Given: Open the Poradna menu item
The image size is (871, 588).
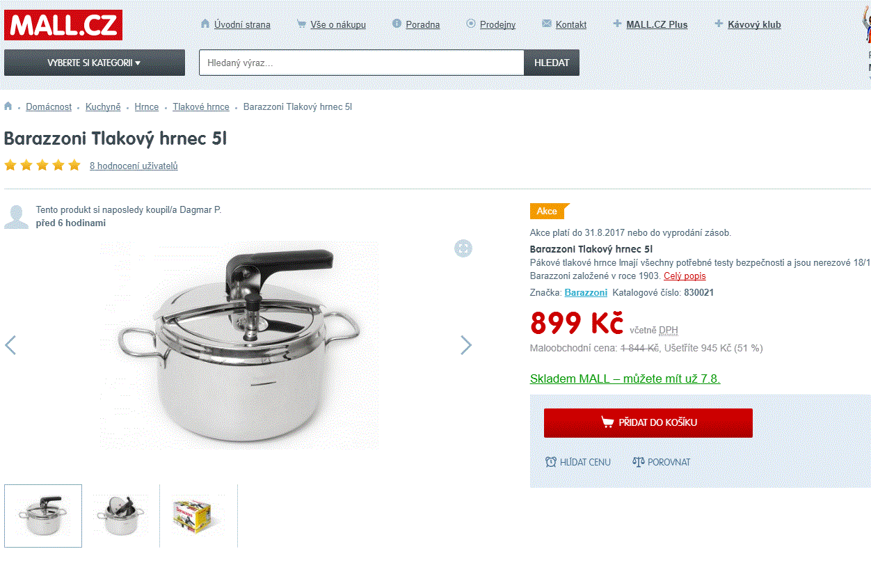Looking at the screenshot, I should tap(423, 24).
